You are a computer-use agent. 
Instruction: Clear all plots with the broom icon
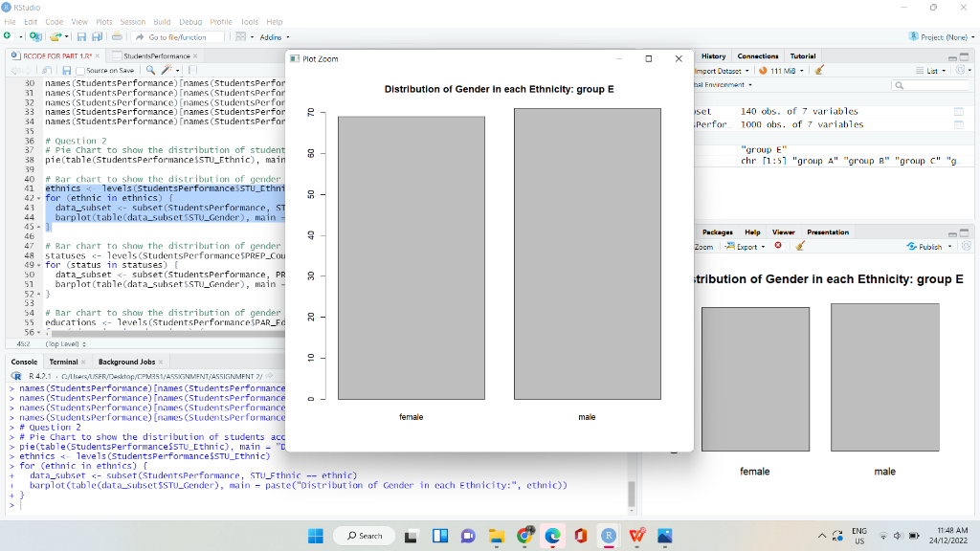click(x=800, y=246)
